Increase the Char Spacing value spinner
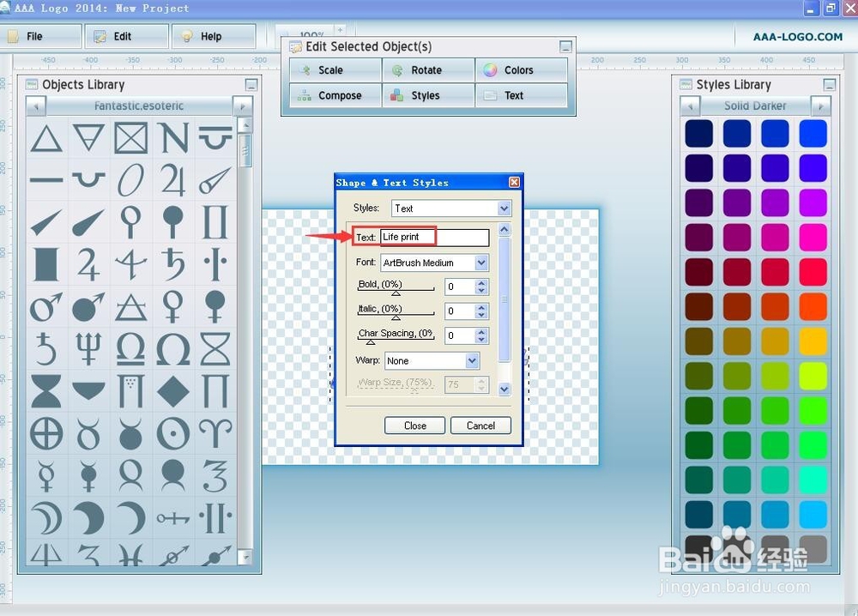The width and height of the screenshot is (858, 616). [x=481, y=332]
